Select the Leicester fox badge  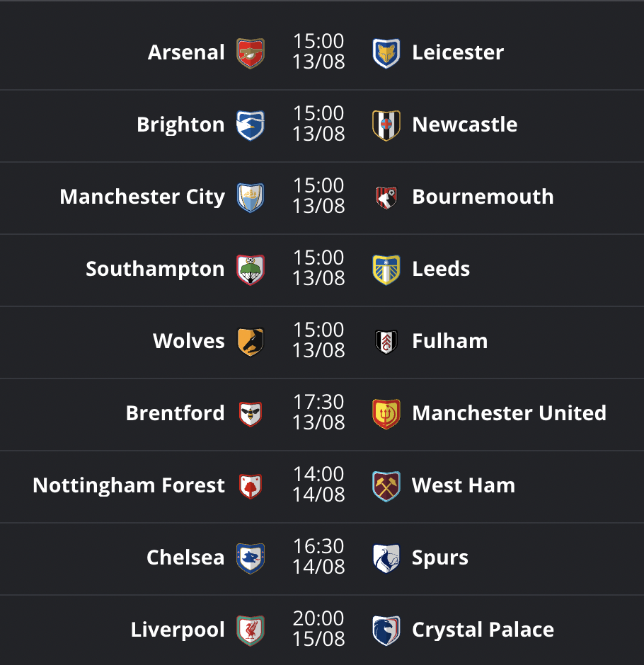pyautogui.click(x=386, y=51)
